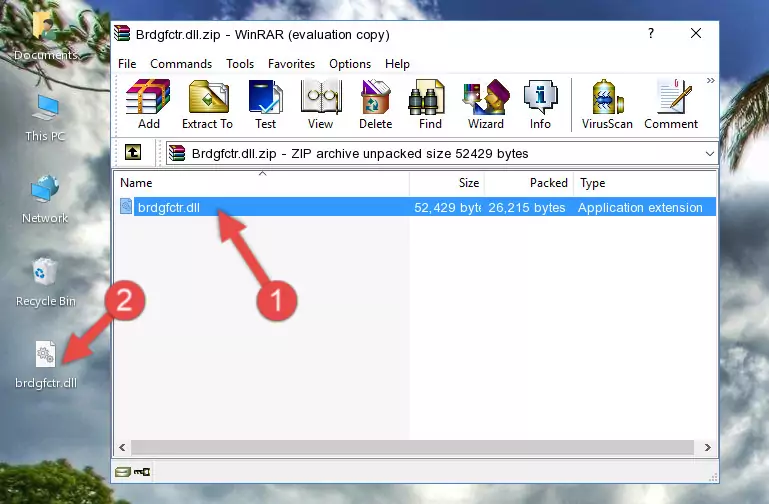The height and width of the screenshot is (504, 769).
Task: Select the Documents desktop icon
Action: pyautogui.click(x=45, y=37)
